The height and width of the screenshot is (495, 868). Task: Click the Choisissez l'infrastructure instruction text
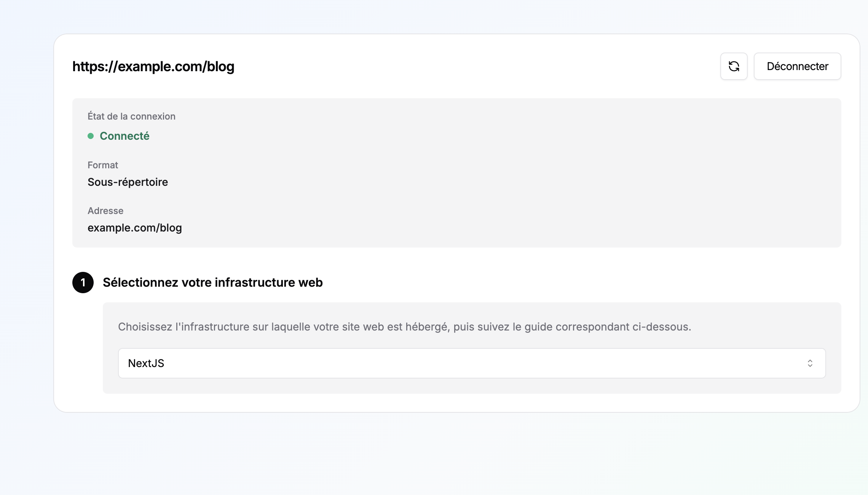[x=404, y=327]
